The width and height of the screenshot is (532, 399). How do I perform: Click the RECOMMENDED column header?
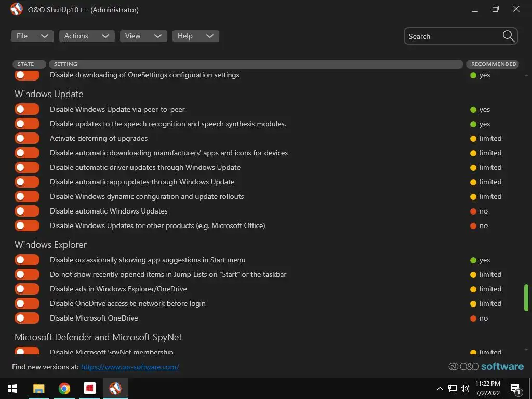(493, 64)
